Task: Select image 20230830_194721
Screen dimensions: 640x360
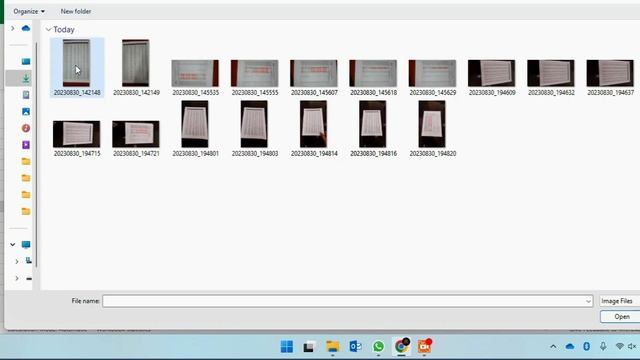Action: tap(136, 138)
